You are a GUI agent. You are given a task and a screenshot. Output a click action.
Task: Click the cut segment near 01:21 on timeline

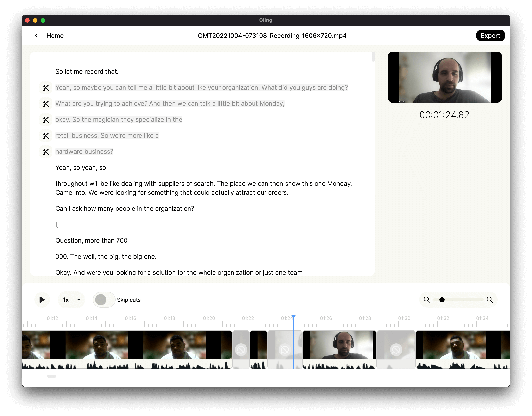coord(241,349)
